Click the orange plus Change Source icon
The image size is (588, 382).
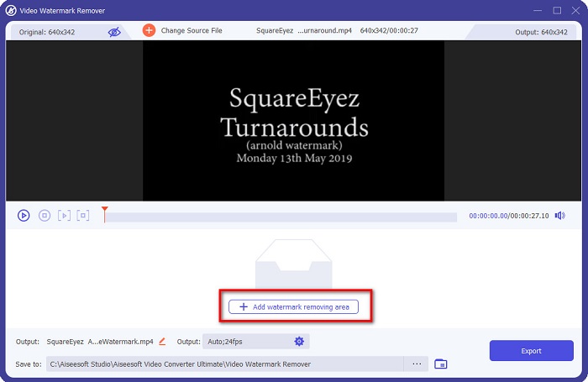coord(149,30)
